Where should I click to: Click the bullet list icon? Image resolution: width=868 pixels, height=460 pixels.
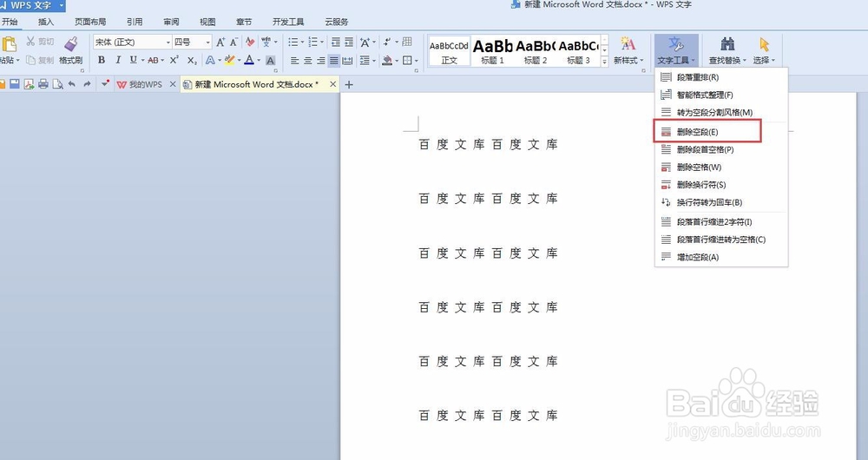[x=293, y=42]
